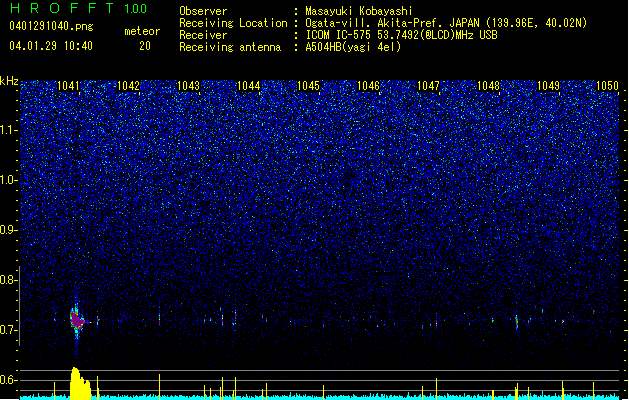This screenshot has width=629, height=400.
Task: Click the 0.7 kHz frequency label
Action: [x=9, y=330]
